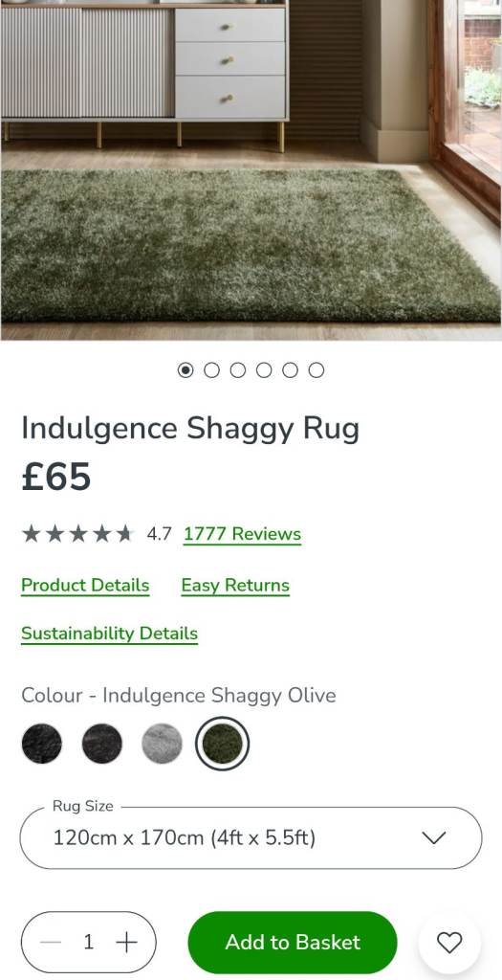Viewport: 502px width, 980px height.
Task: Increase quantity with the plus icon
Action: click(127, 942)
